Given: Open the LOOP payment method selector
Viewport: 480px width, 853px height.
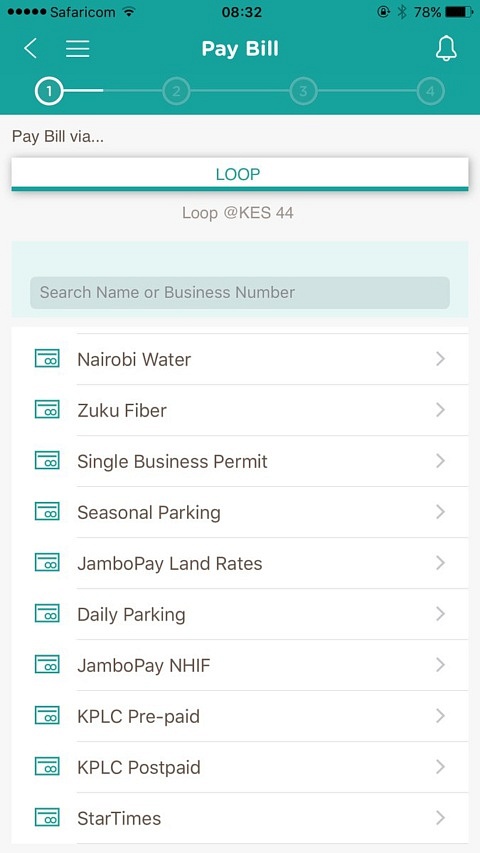Looking at the screenshot, I should point(239,175).
